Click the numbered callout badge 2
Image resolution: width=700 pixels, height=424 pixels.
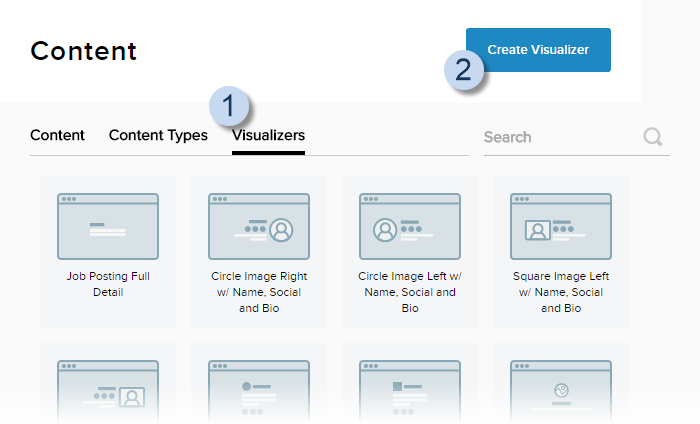tap(464, 70)
